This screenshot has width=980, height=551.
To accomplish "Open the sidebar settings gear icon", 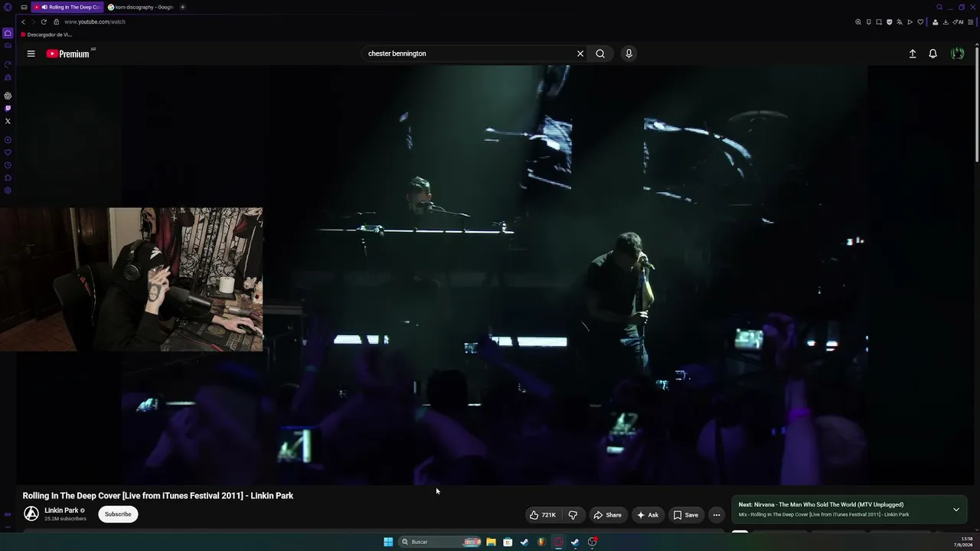I will [x=8, y=191].
